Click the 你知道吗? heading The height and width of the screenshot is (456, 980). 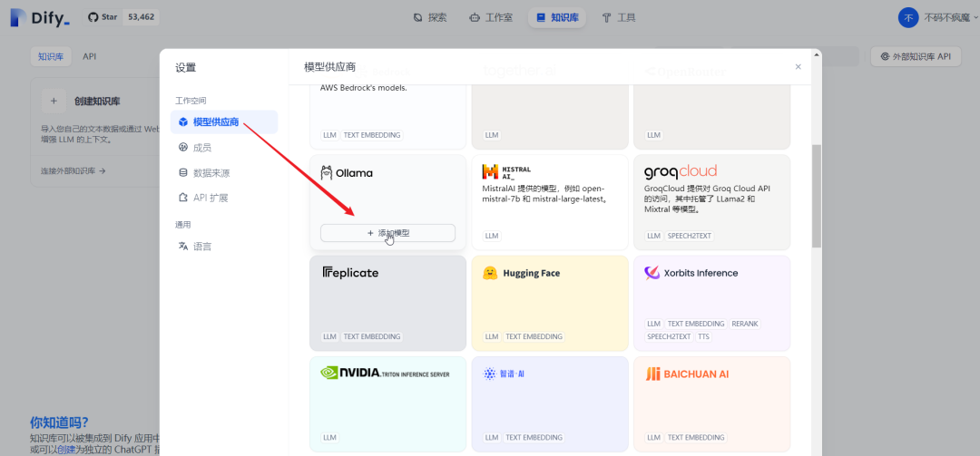click(59, 422)
